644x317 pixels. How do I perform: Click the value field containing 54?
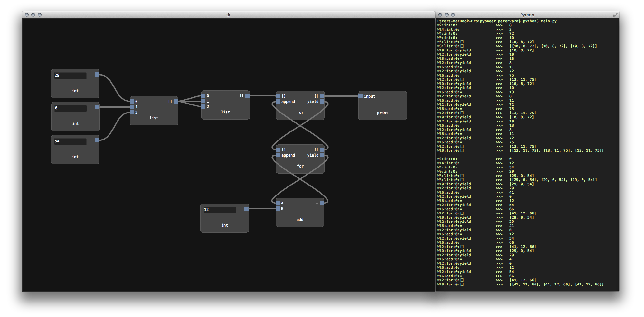click(x=70, y=141)
